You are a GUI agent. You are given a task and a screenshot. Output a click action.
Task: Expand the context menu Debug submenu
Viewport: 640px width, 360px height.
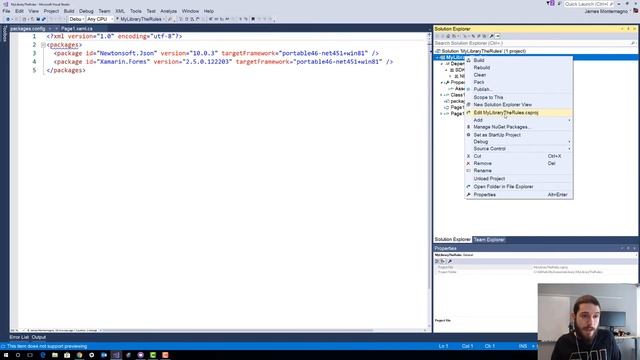coord(518,142)
